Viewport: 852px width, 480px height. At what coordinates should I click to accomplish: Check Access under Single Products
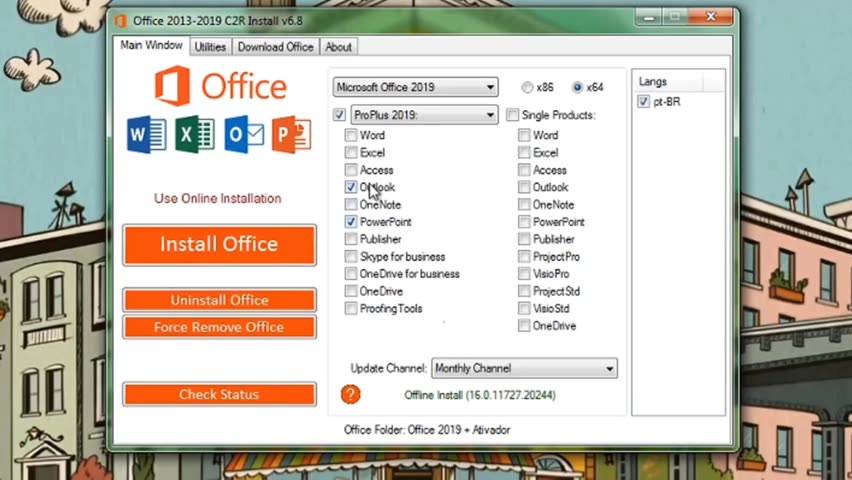click(524, 170)
